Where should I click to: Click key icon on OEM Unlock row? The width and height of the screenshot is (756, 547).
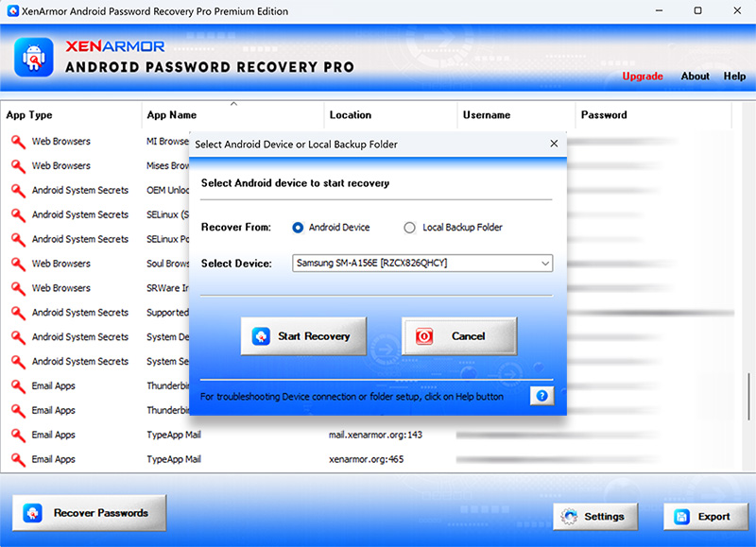pos(17,191)
